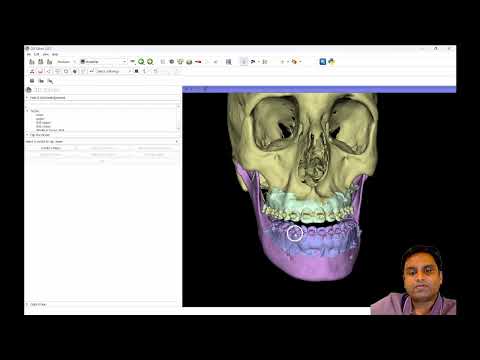
Task: Select the point list markup tool
Action: pyautogui.click(x=32, y=71)
